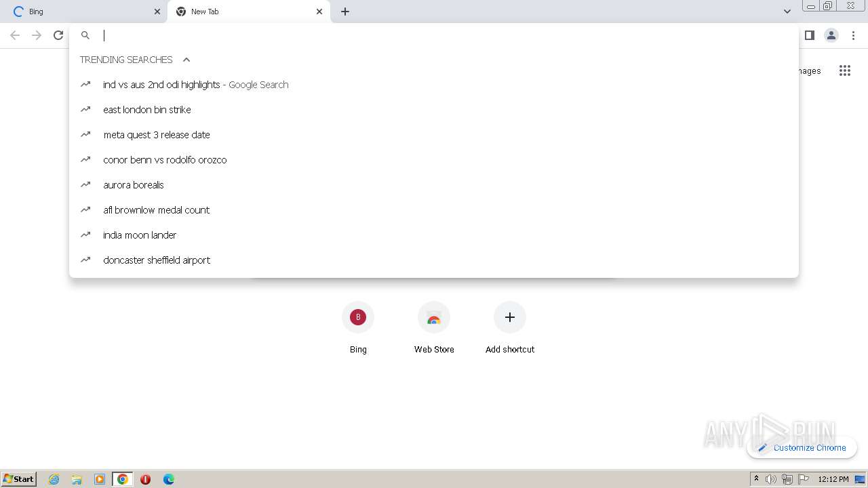
Task: Launch Internet Explorer from taskbar
Action: [x=54, y=479]
